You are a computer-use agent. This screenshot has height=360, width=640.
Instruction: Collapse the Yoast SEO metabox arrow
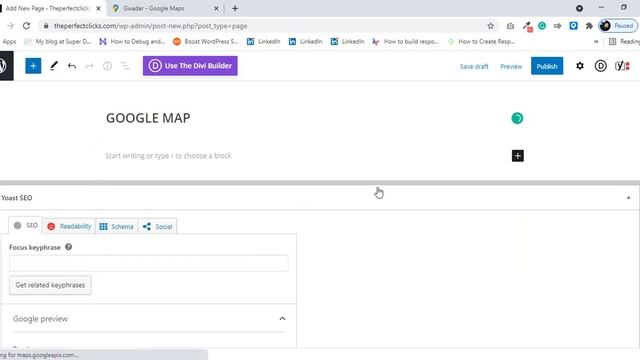click(x=629, y=198)
